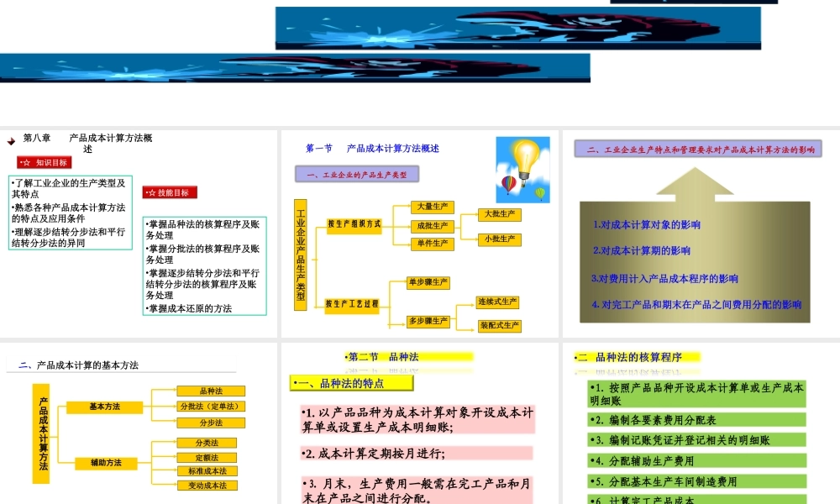The image size is (840, 504).
Task: Click the red arrow bullet before 第八章 title
Action: point(12,140)
